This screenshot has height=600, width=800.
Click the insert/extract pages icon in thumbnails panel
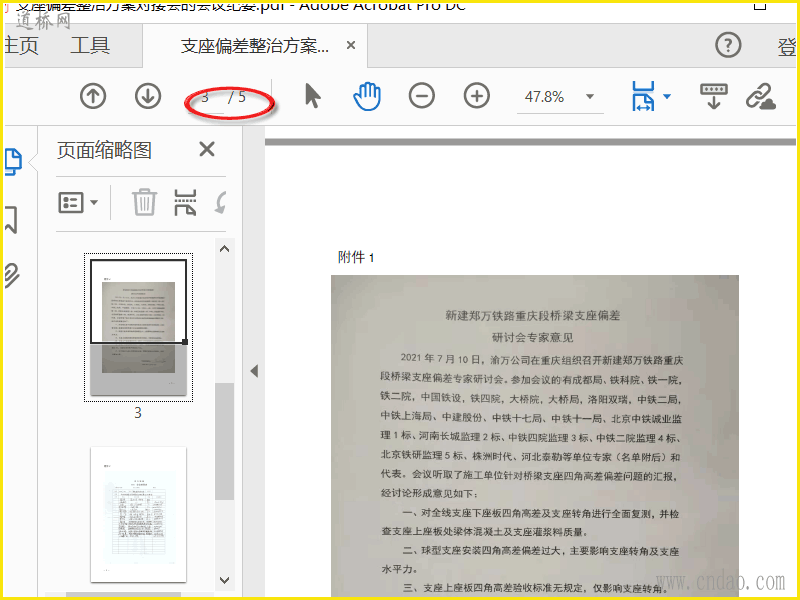185,202
